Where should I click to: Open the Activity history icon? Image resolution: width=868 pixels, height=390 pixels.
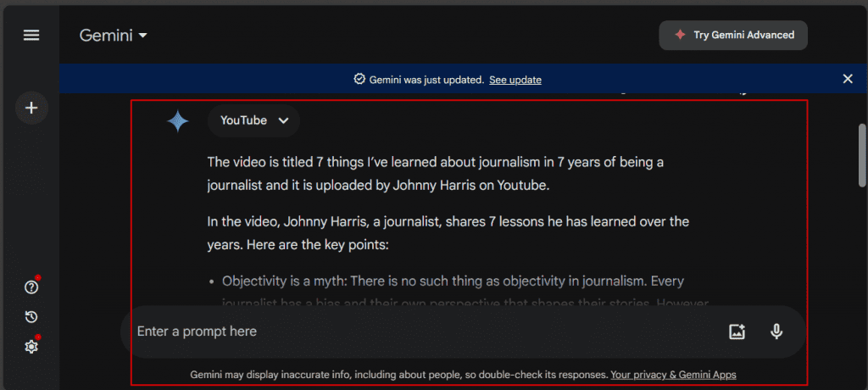pos(31,317)
